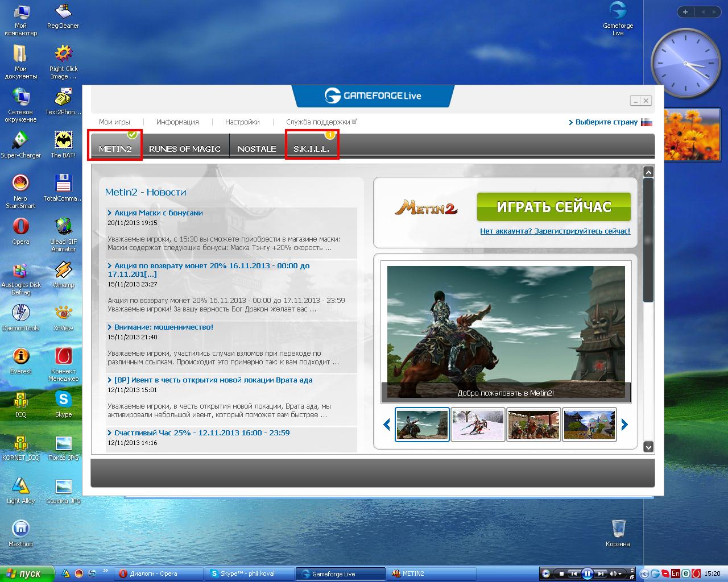Open the Врата ада event news
Viewport: 728px width, 582px height.
pos(213,380)
